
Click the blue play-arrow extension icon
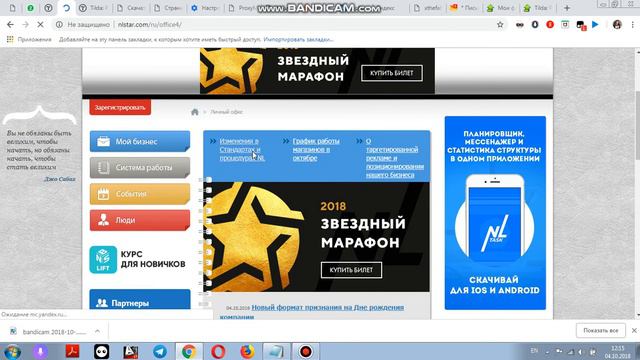[595, 24]
